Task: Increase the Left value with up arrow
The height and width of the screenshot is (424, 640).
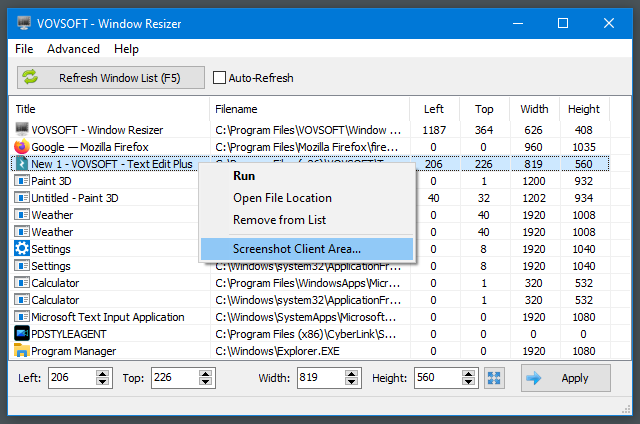Action: coord(102,373)
